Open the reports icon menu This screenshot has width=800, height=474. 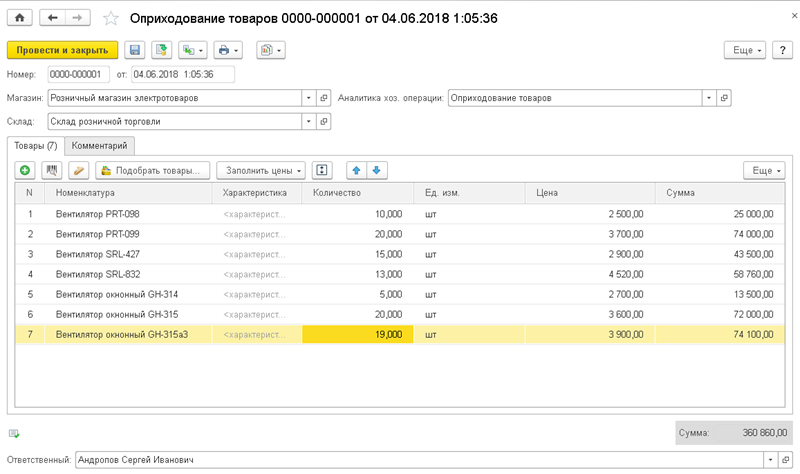(x=270, y=50)
